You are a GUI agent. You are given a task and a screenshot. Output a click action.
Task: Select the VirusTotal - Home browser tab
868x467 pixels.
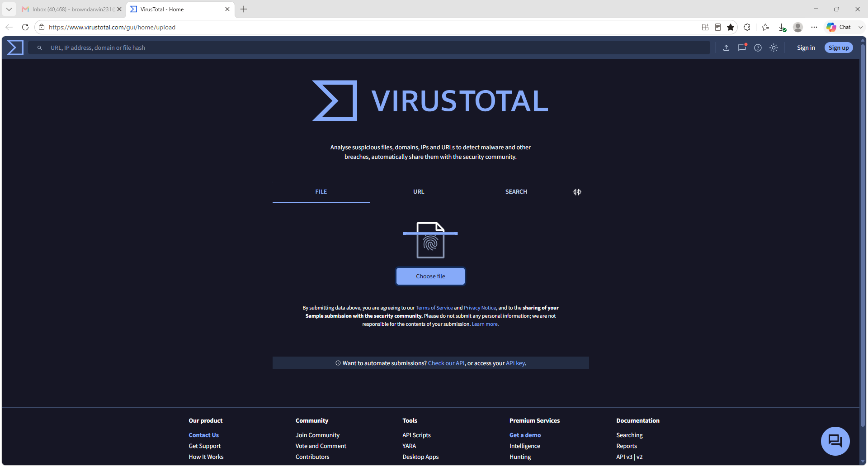pos(180,9)
